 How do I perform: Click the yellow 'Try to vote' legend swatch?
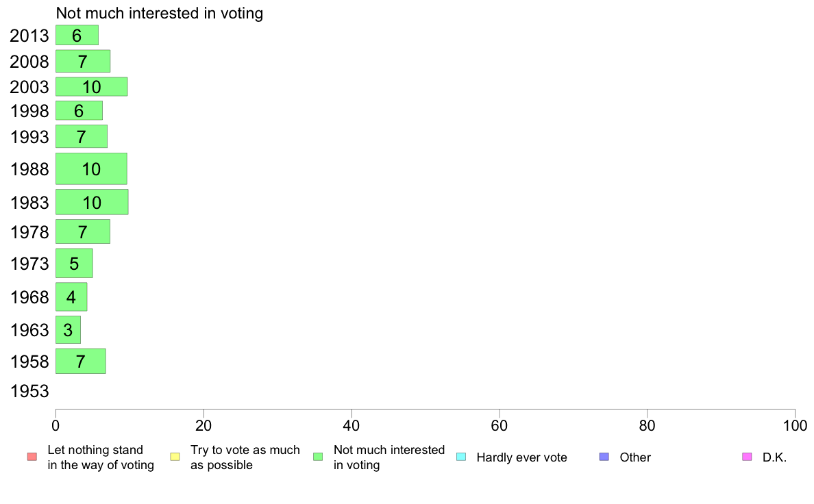[x=175, y=457]
